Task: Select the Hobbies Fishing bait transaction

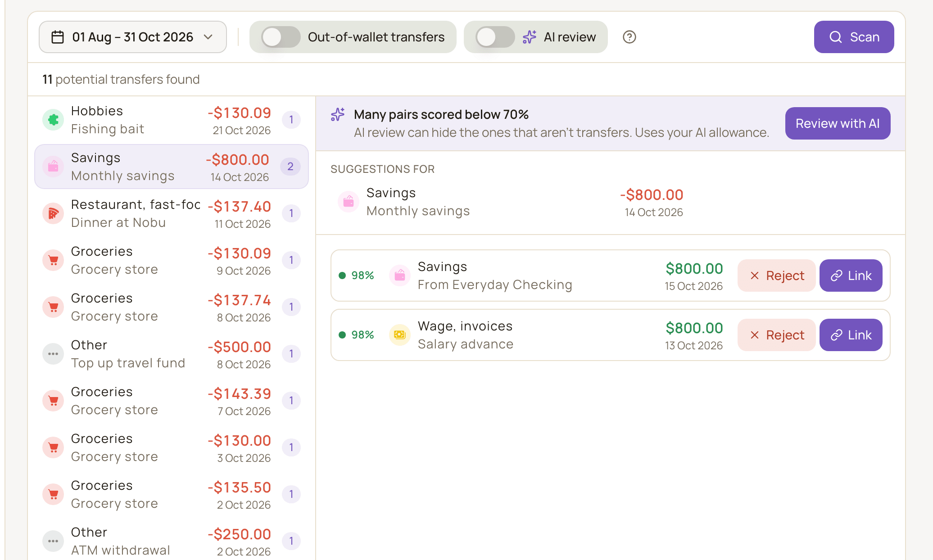Action: (172, 120)
